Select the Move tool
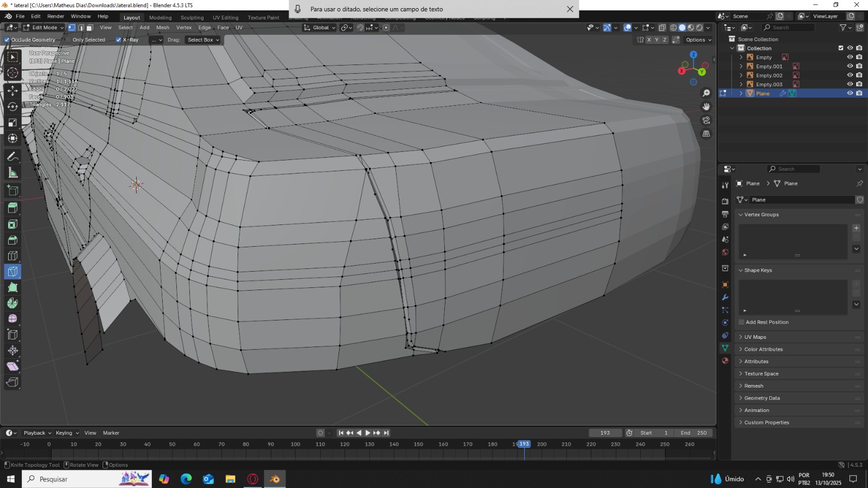This screenshot has width=868, height=488. tap(12, 91)
